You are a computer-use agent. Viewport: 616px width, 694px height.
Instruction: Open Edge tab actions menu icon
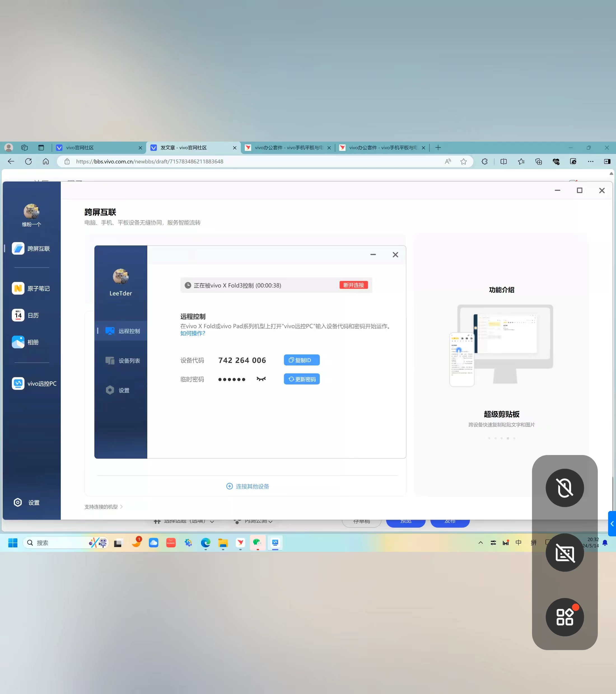(x=41, y=147)
